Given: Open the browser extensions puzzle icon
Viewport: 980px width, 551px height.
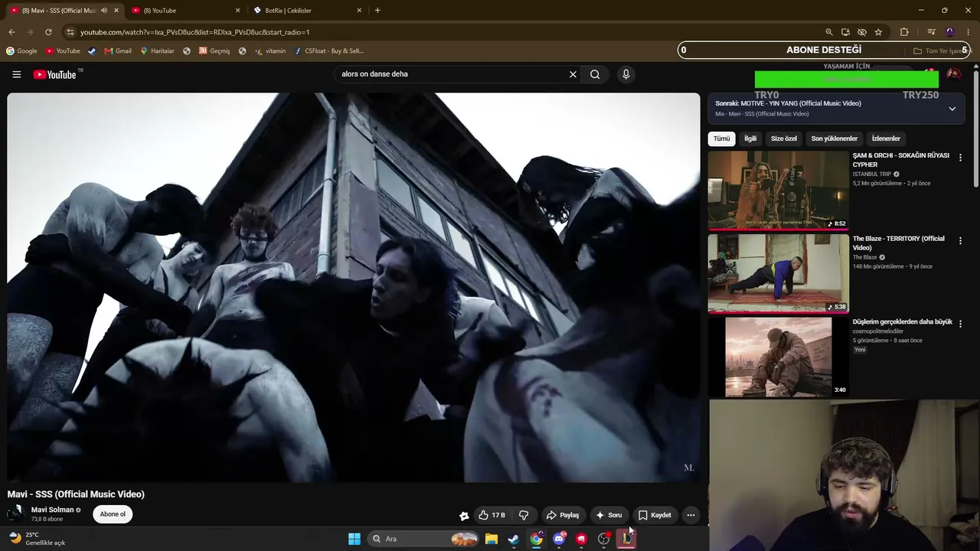Looking at the screenshot, I should coord(904,32).
